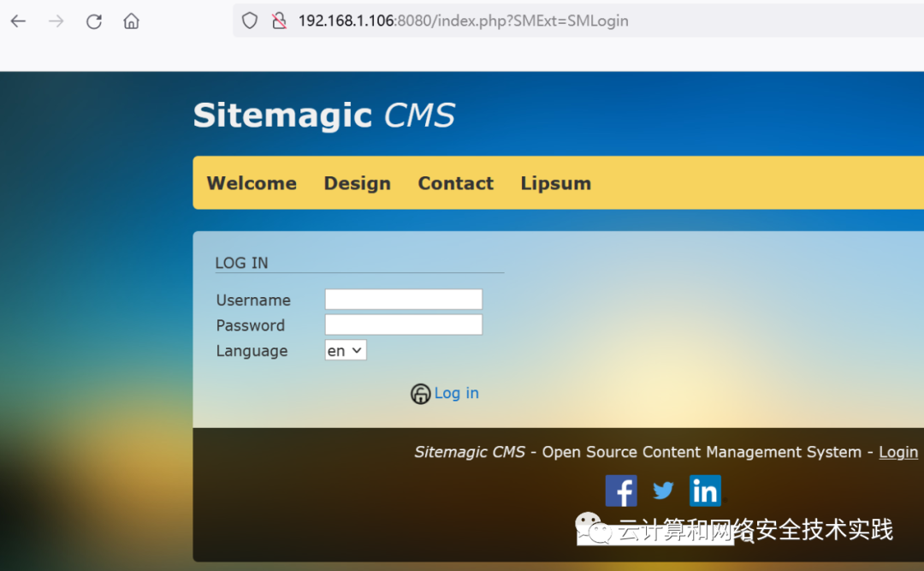
Task: Click the Username label text
Action: click(x=253, y=300)
